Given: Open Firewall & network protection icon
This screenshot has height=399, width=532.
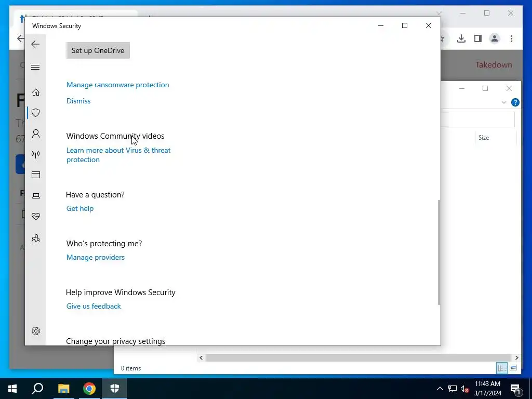Looking at the screenshot, I should tap(36, 154).
